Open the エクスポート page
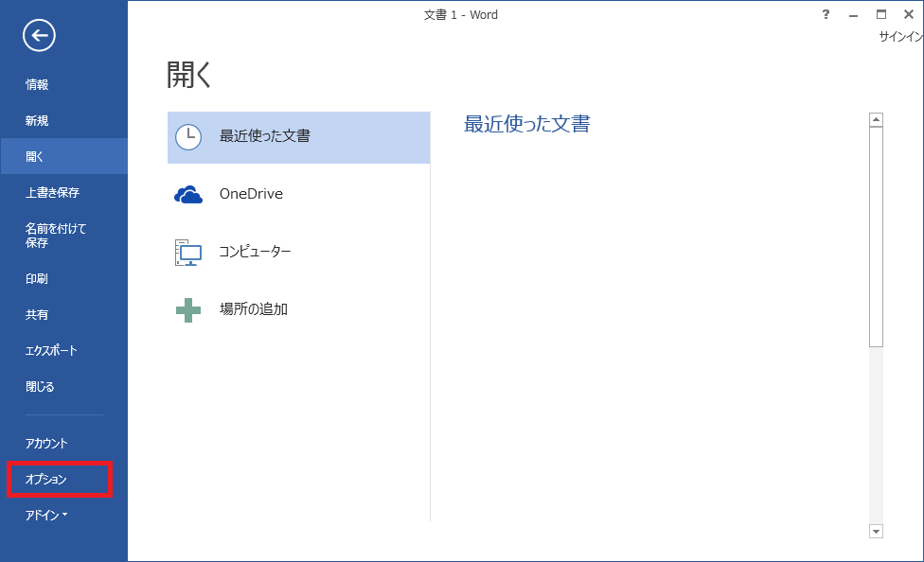The image size is (924, 562). (x=51, y=351)
